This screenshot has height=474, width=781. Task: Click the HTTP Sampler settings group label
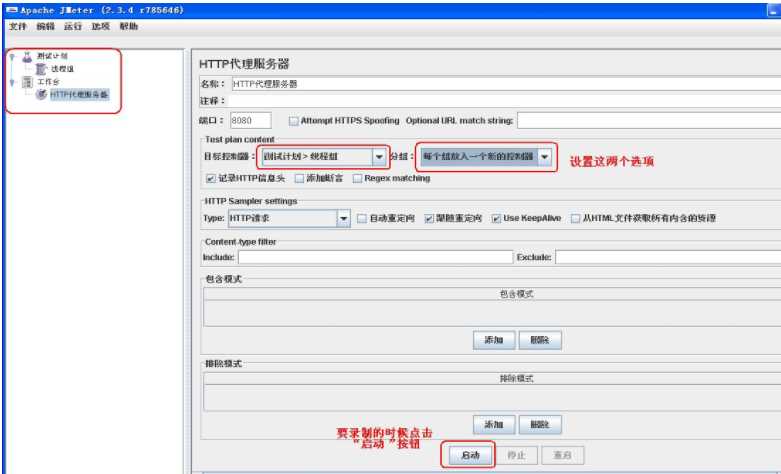click(251, 201)
